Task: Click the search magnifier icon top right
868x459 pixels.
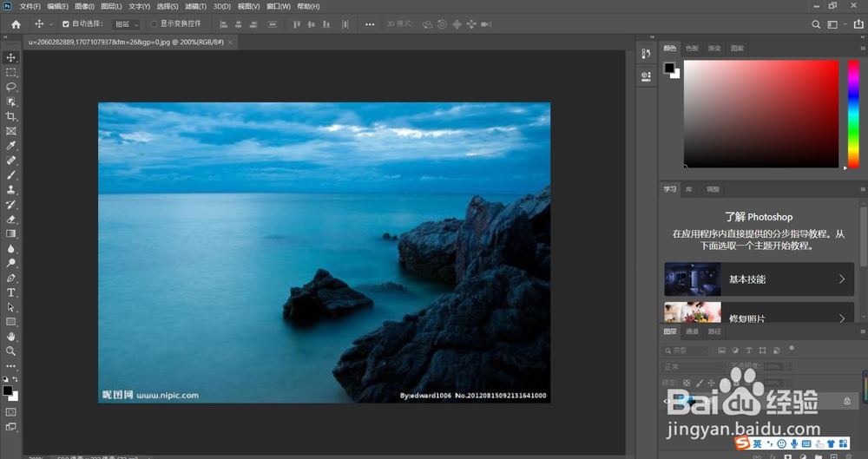Action: pyautogui.click(x=816, y=24)
